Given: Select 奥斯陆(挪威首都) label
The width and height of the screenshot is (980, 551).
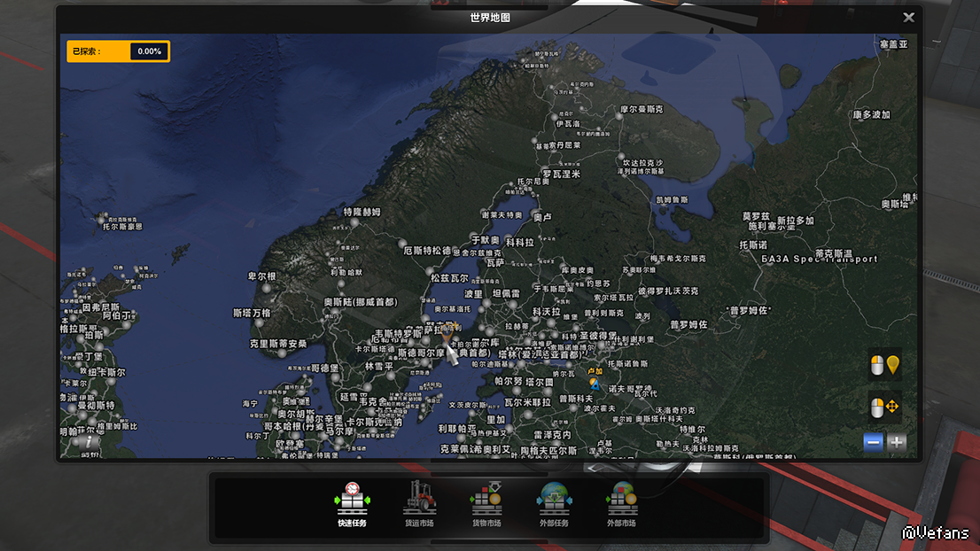Looking at the screenshot, I should 361,302.
